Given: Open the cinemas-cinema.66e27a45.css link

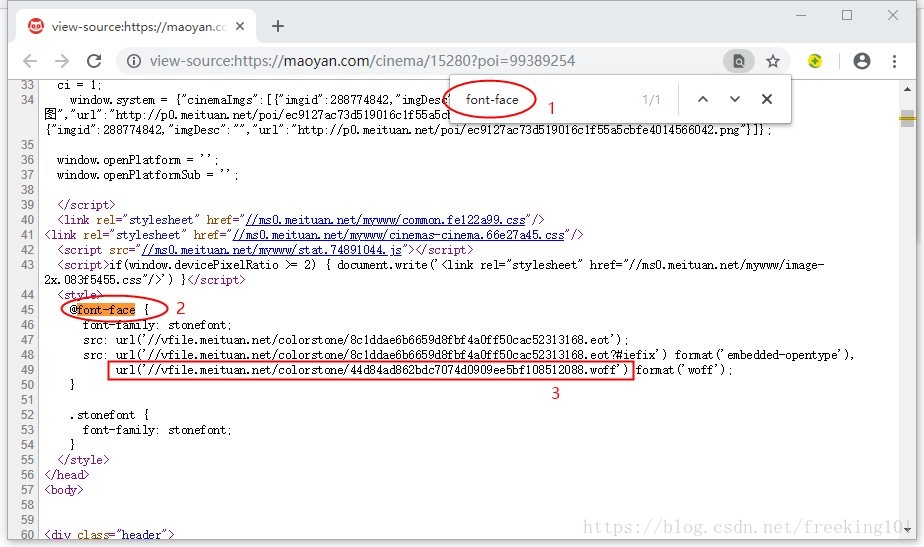Looking at the screenshot, I should (x=398, y=235).
